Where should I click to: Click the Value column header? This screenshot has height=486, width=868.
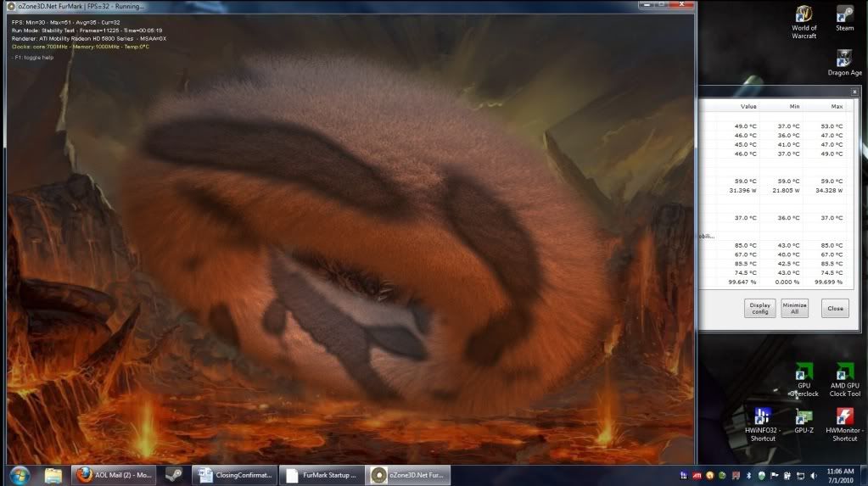(x=748, y=106)
